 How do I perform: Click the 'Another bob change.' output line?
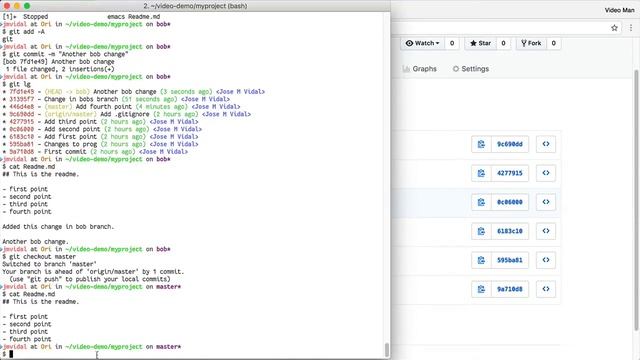point(36,242)
